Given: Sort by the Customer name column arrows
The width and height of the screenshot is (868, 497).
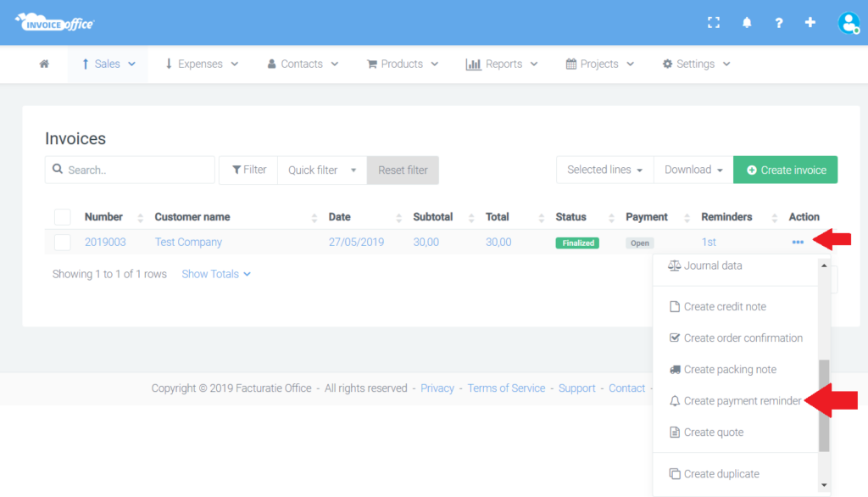Looking at the screenshot, I should coord(314,218).
